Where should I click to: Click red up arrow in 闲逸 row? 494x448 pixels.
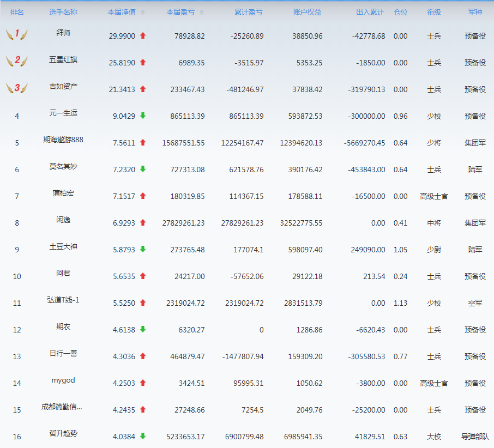pyautogui.click(x=143, y=222)
